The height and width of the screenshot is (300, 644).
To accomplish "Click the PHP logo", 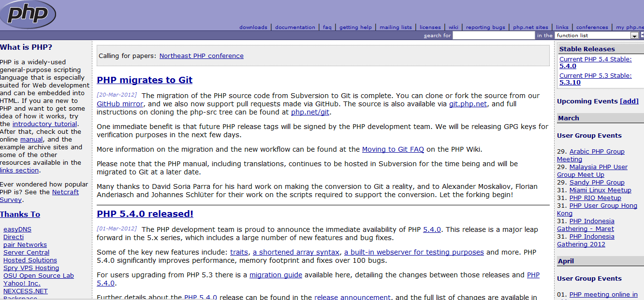I will pyautogui.click(x=28, y=14).
